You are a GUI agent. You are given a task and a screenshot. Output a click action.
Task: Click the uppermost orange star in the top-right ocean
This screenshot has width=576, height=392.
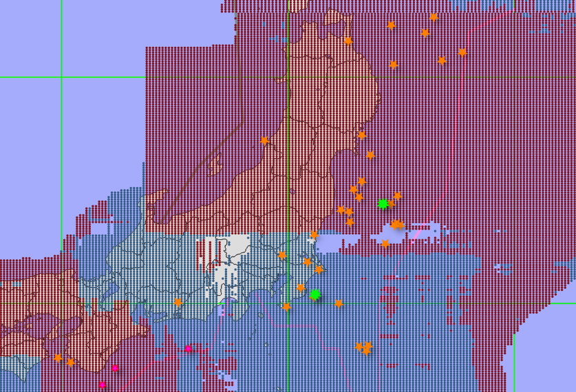pyautogui.click(x=434, y=17)
